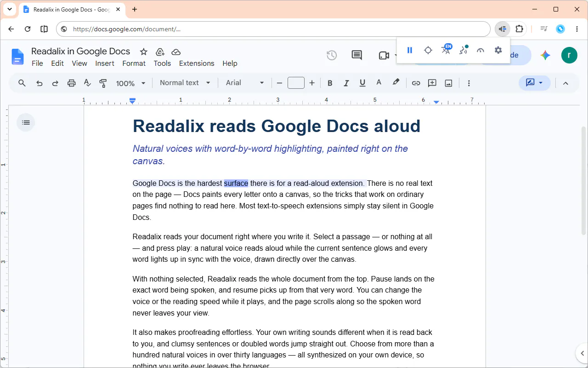The height and width of the screenshot is (368, 588).
Task: Click the Chrome profile avatar
Action: coord(560,29)
